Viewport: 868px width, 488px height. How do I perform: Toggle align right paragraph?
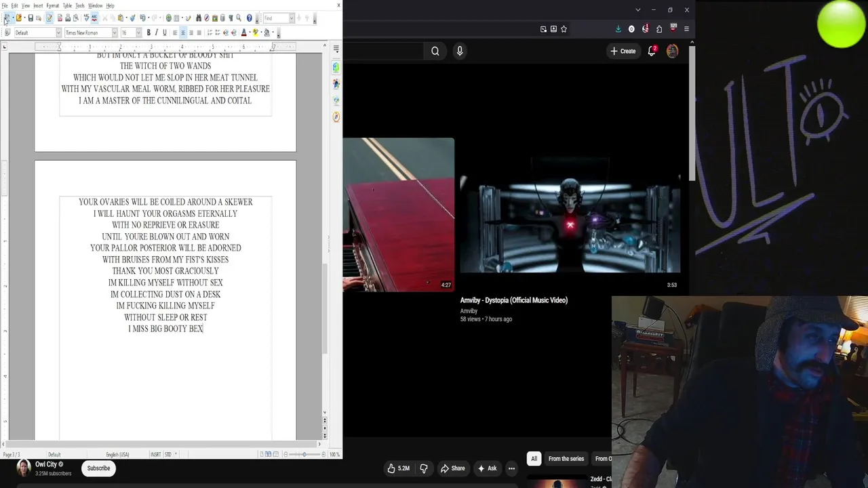[x=191, y=33]
